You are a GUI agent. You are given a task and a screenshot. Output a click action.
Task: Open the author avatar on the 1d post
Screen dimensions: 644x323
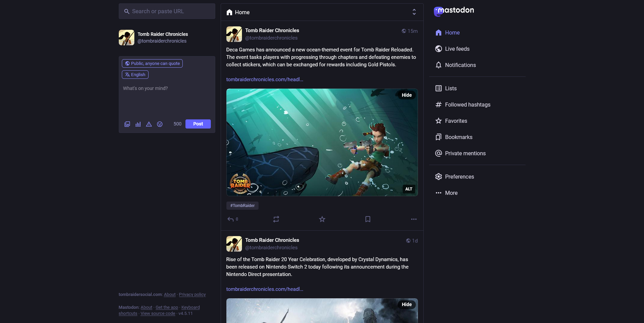(234, 244)
